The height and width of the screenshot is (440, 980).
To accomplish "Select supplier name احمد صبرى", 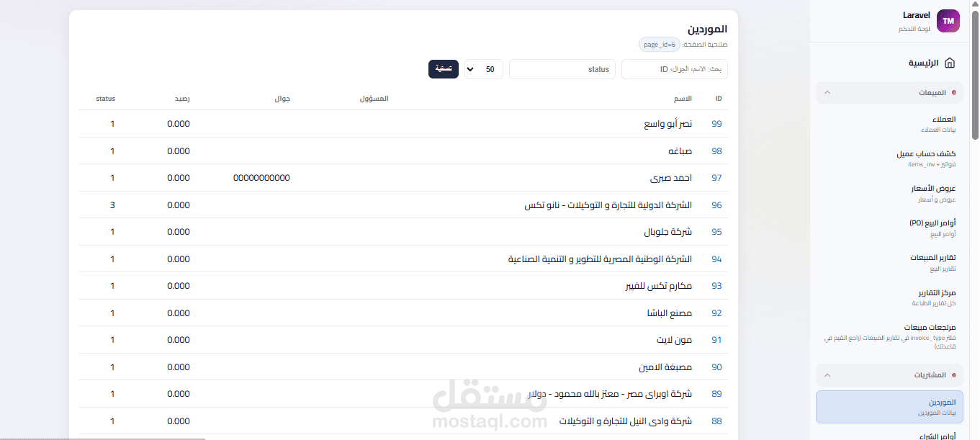I will [x=670, y=178].
